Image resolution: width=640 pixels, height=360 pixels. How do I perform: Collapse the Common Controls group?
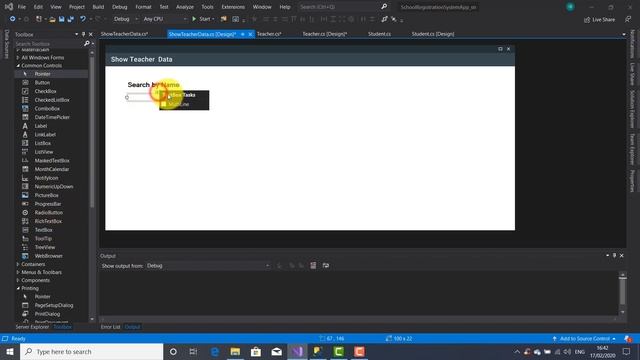[x=18, y=65]
